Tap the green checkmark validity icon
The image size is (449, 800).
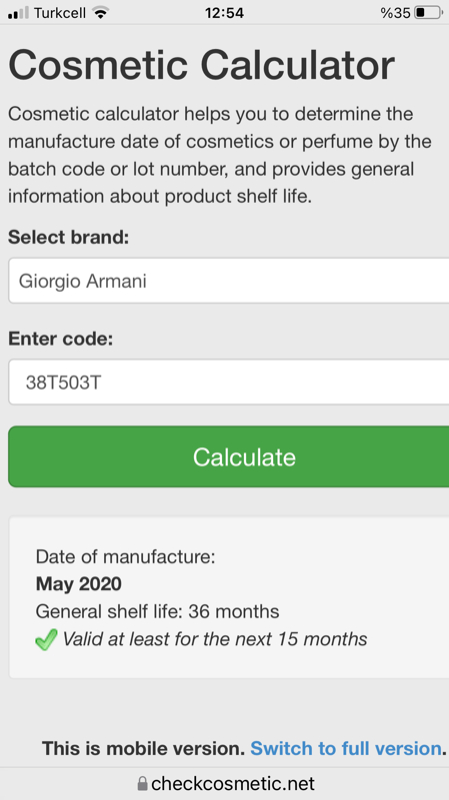(x=46, y=639)
